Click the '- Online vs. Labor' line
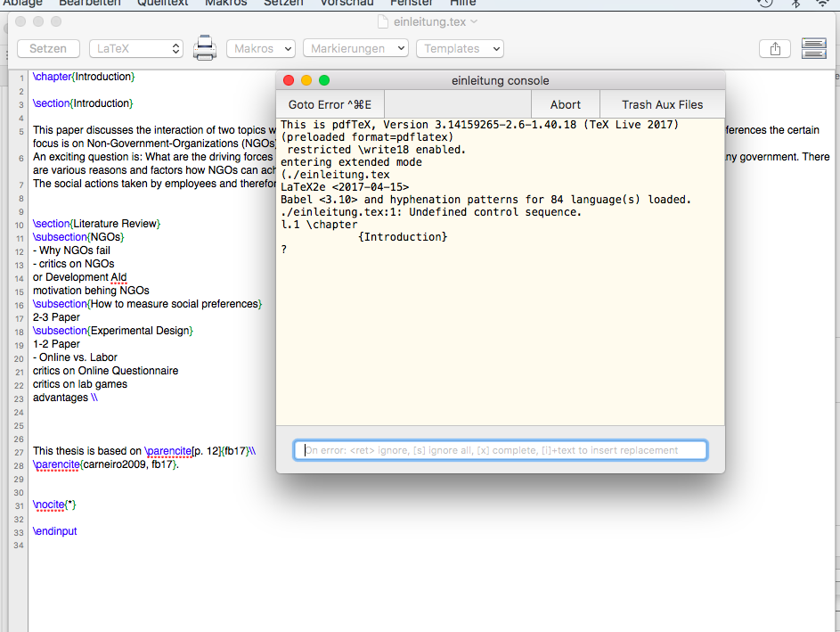The width and height of the screenshot is (840, 632). 75,357
